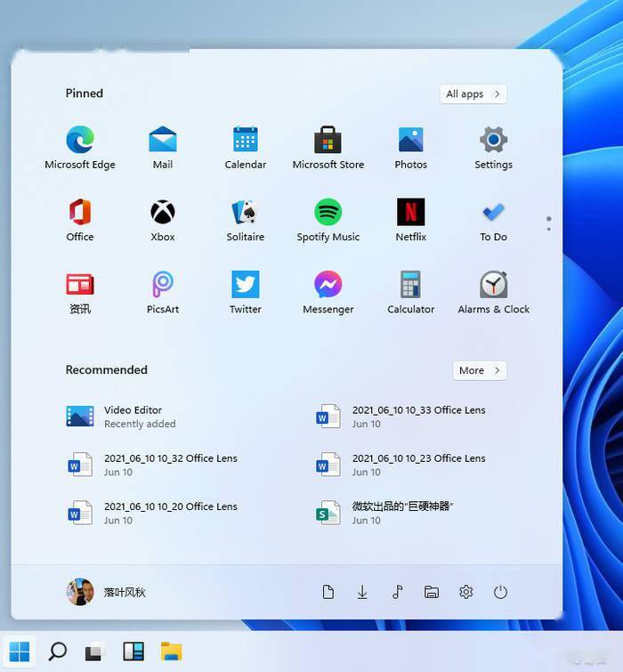
Task: Open Alarms & Clock
Action: click(493, 292)
